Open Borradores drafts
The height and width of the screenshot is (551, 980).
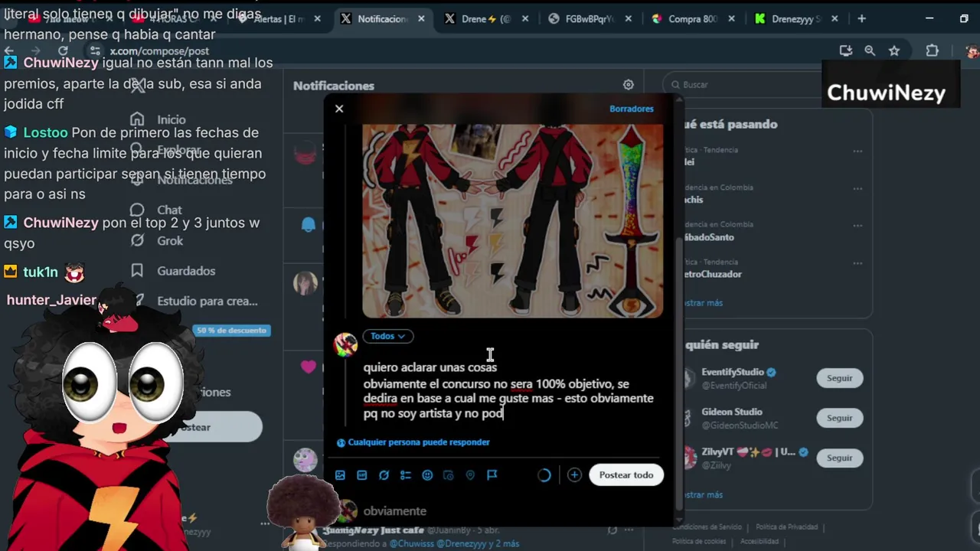tap(632, 109)
